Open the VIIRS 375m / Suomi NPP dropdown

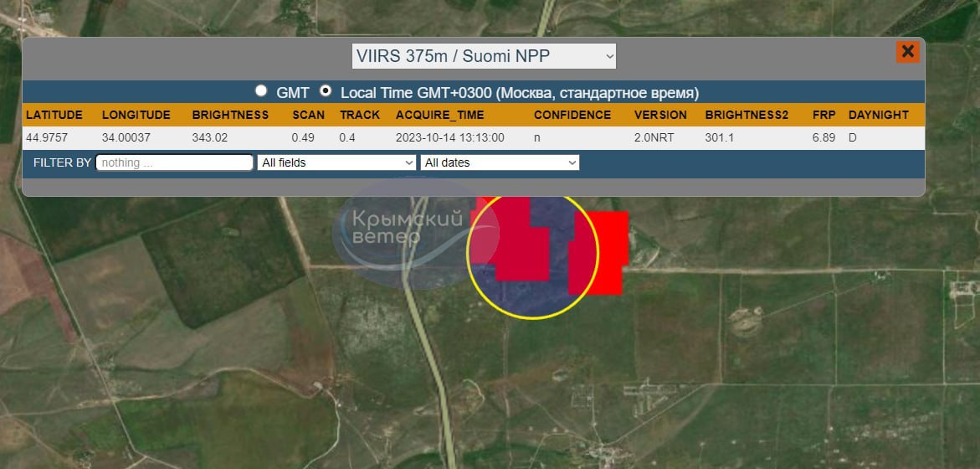(x=484, y=56)
